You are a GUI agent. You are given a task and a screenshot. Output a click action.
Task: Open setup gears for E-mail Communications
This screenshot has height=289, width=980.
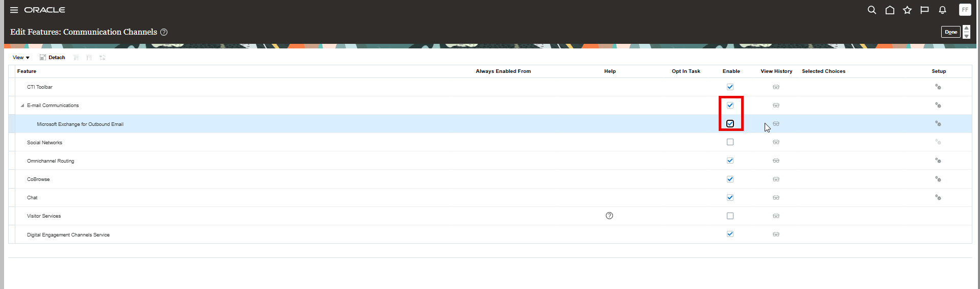[x=938, y=105]
